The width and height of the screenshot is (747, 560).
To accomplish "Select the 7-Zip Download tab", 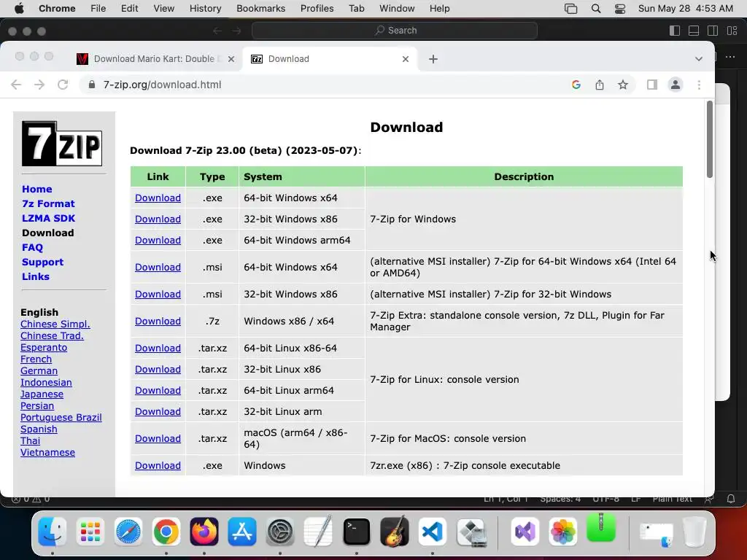I will [x=330, y=59].
